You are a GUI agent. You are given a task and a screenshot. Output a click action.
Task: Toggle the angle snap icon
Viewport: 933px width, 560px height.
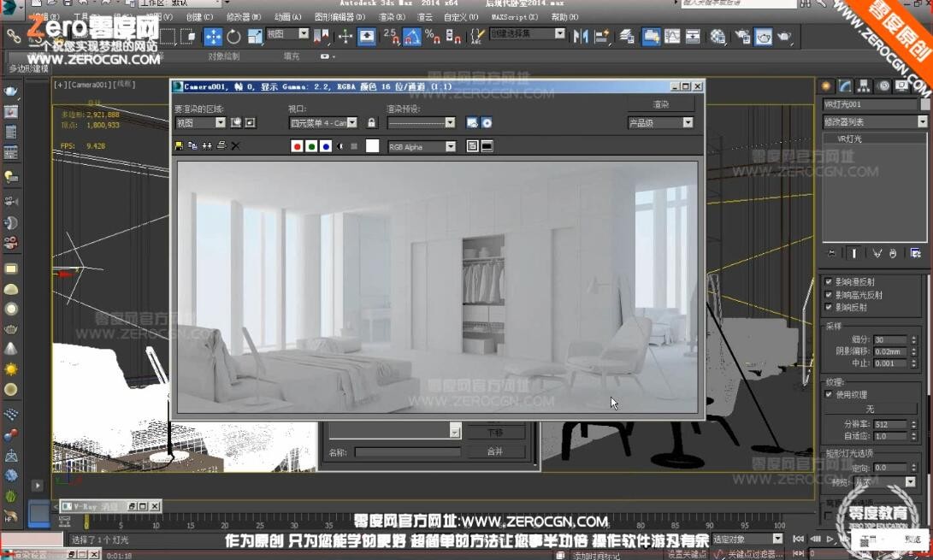411,36
